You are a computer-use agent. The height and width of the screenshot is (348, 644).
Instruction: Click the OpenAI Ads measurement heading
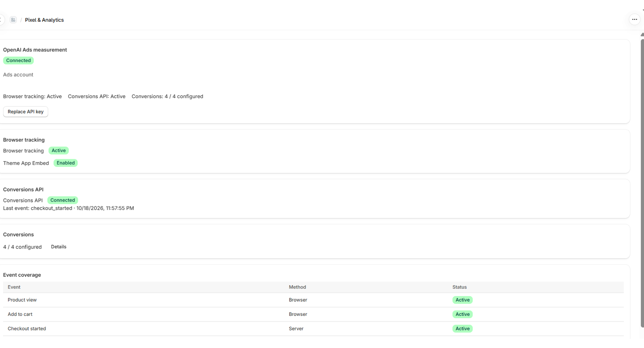coord(35,50)
